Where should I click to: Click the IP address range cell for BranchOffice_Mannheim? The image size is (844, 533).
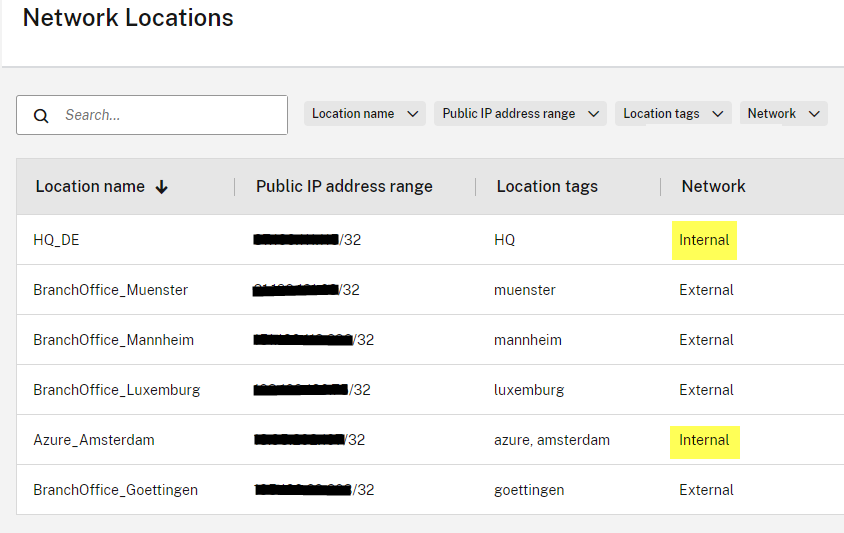click(313, 340)
